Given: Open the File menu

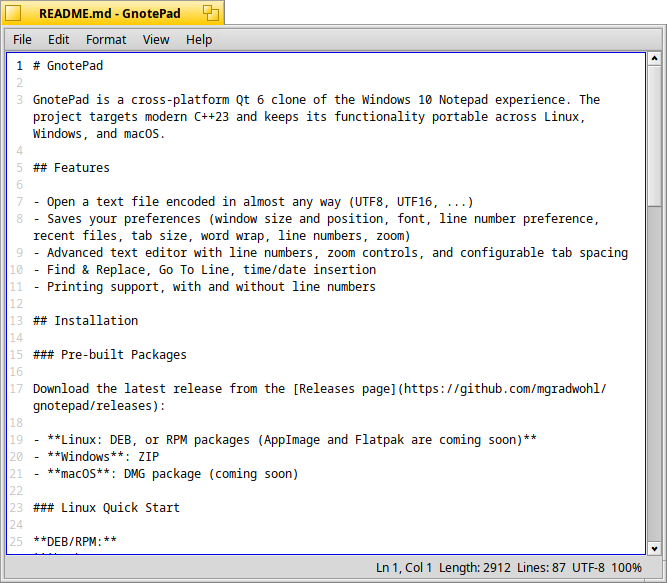Looking at the screenshot, I should click(22, 40).
